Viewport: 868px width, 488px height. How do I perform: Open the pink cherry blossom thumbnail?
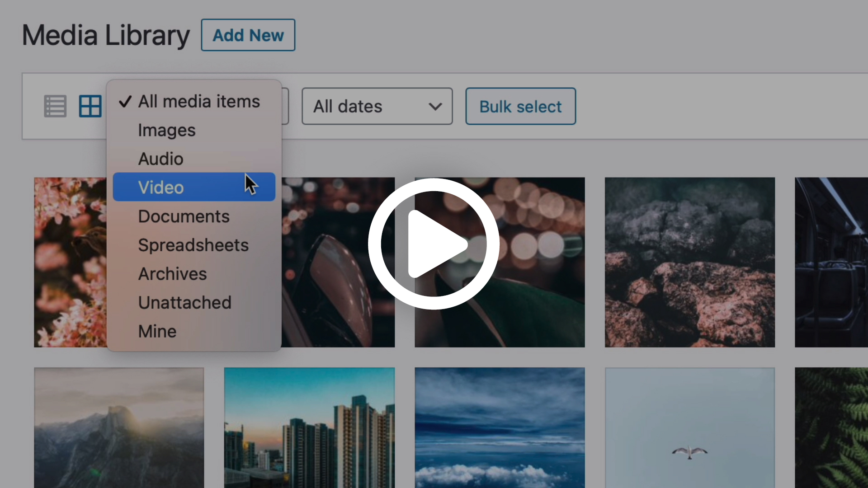coord(70,262)
